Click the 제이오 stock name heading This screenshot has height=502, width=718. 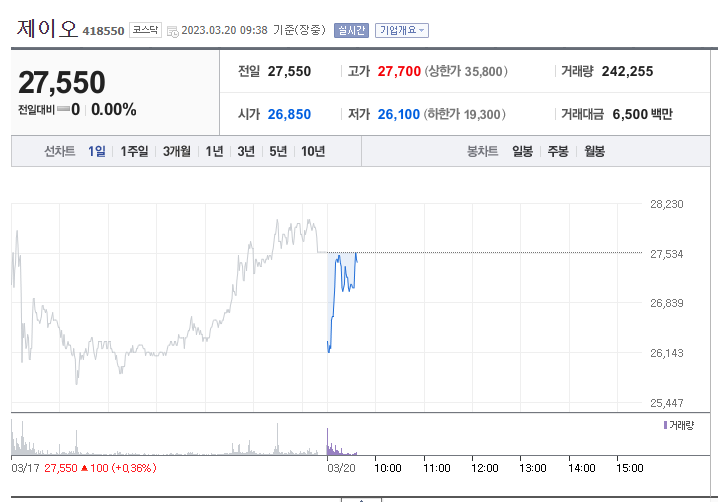point(46,28)
